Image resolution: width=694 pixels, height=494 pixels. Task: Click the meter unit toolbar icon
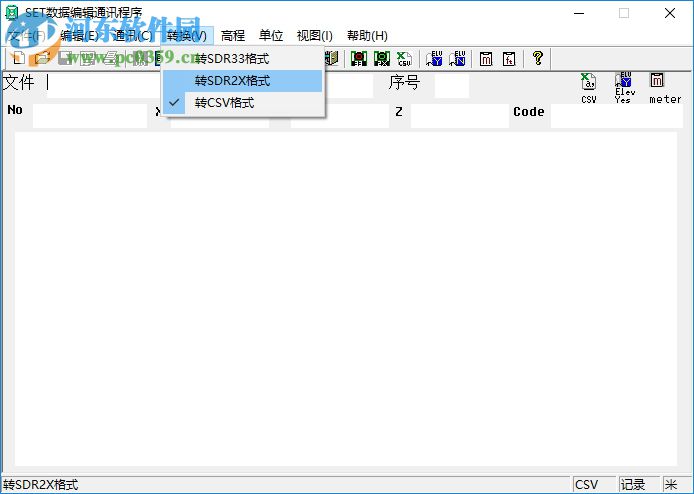(486, 58)
